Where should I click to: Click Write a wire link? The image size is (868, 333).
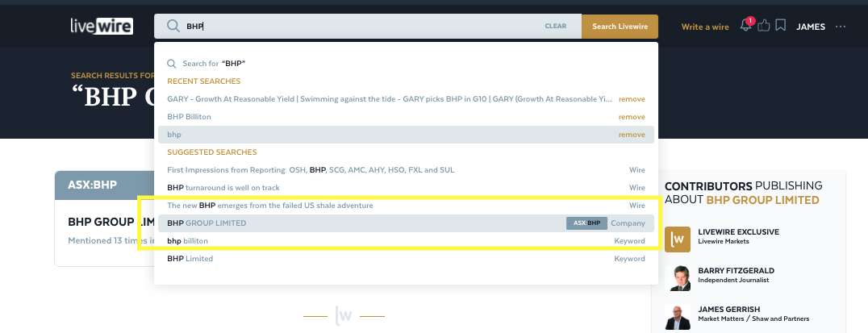704,27
